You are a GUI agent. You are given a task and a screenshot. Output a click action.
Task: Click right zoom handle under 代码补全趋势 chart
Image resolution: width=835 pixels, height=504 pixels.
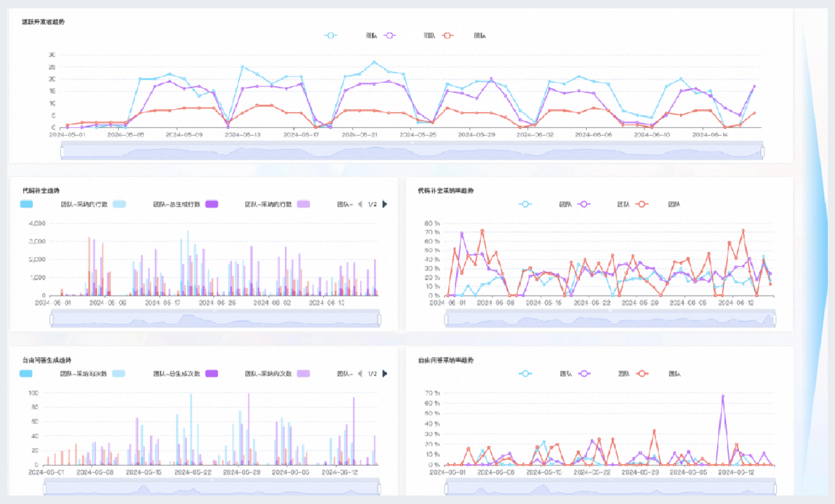click(x=379, y=321)
